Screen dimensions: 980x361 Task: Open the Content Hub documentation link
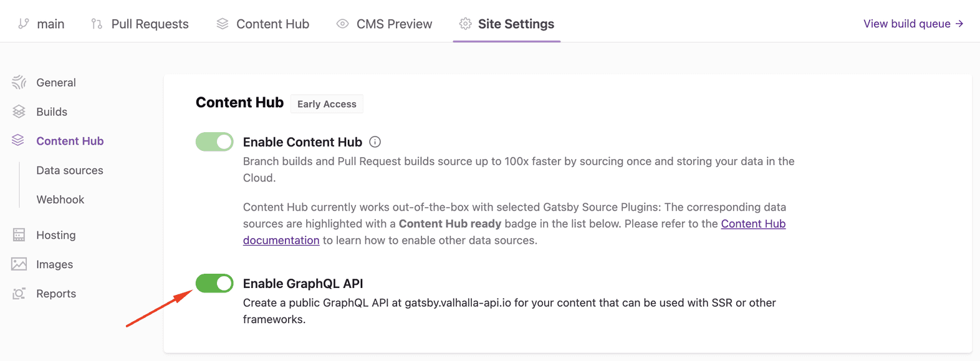click(752, 223)
